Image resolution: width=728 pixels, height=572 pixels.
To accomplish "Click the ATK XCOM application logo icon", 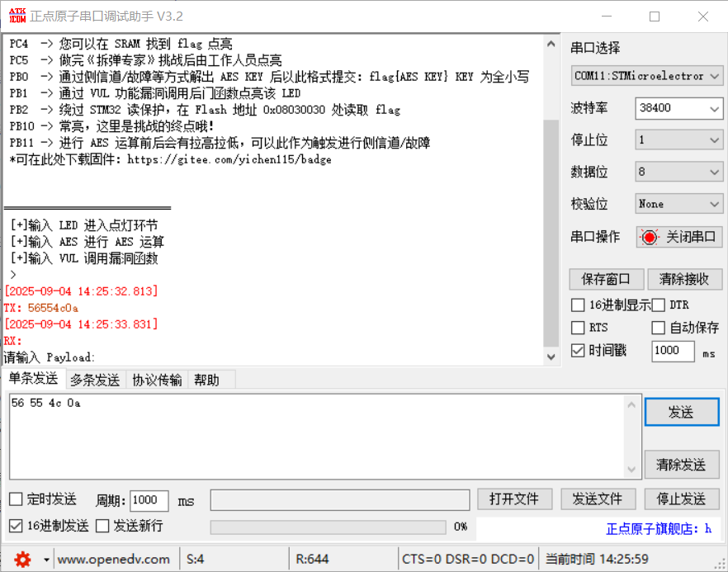I will [x=17, y=16].
